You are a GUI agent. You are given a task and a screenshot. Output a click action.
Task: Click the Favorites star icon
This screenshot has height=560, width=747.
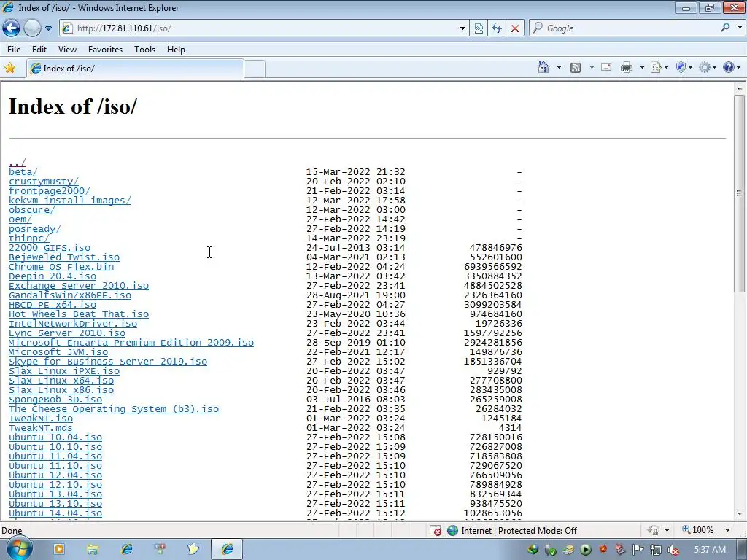pyautogui.click(x=10, y=68)
